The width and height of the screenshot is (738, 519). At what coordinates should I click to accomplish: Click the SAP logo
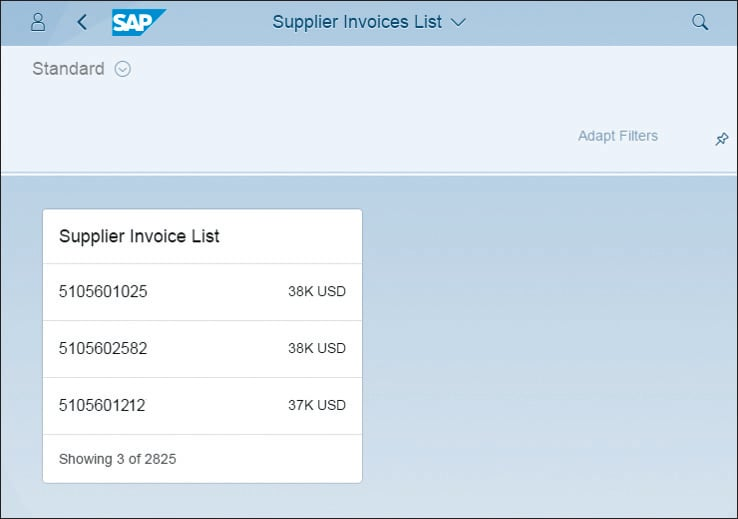tap(138, 22)
